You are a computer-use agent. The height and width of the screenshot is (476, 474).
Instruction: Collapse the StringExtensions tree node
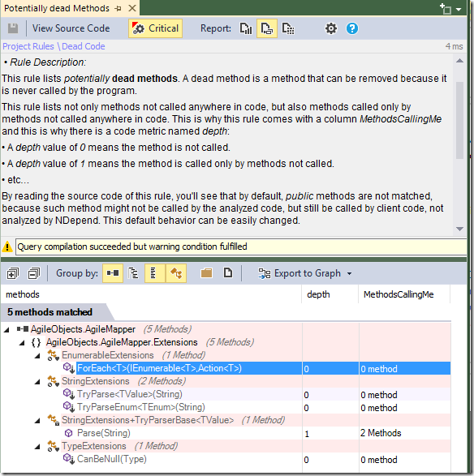(37, 381)
